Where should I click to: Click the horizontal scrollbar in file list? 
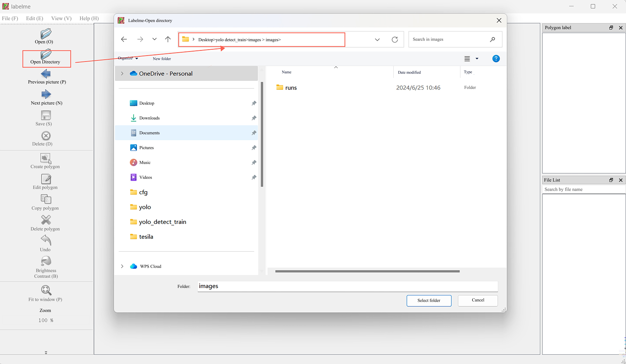point(367,271)
